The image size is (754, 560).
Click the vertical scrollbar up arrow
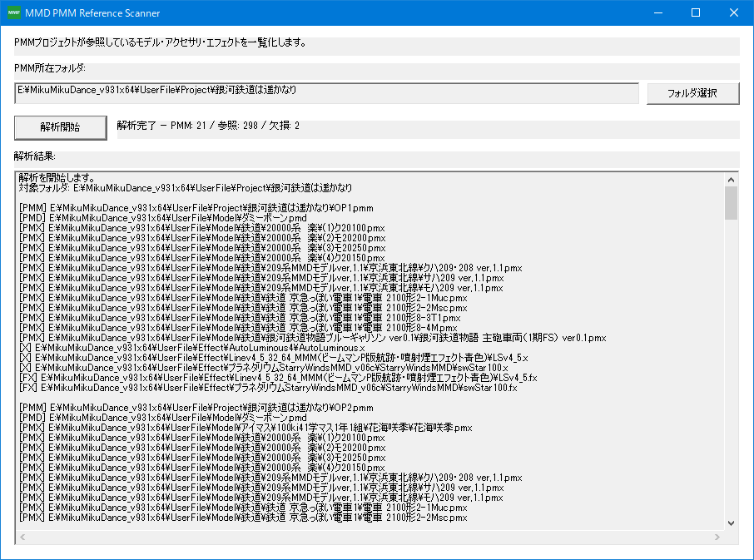731,180
